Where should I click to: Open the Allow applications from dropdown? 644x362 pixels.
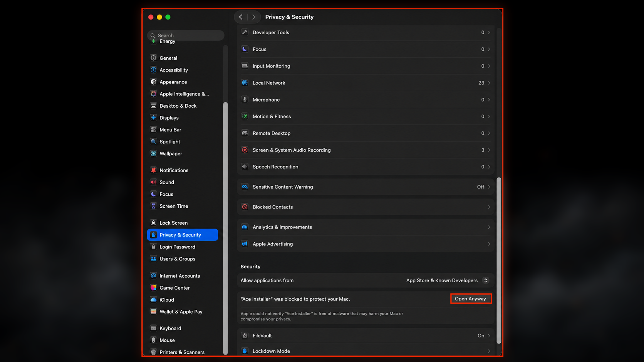coord(447,280)
